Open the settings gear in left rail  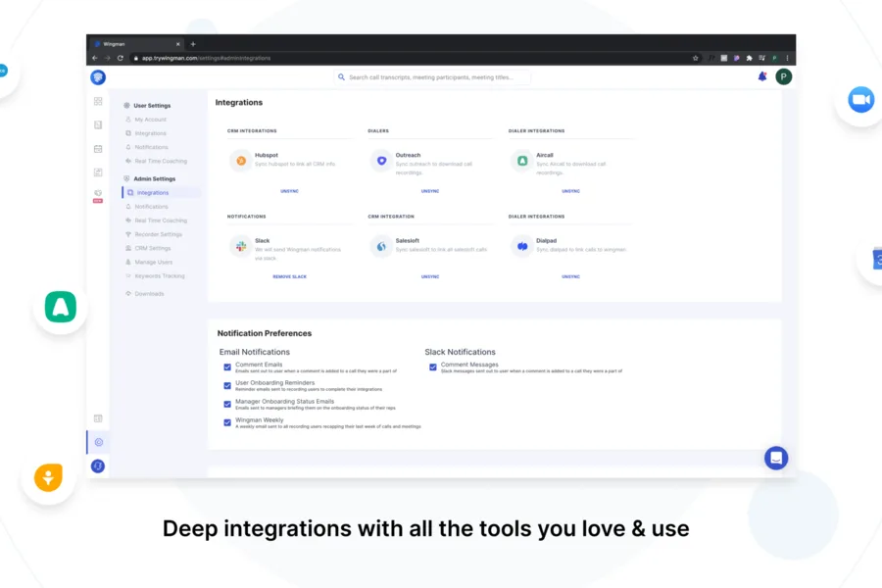click(98, 442)
